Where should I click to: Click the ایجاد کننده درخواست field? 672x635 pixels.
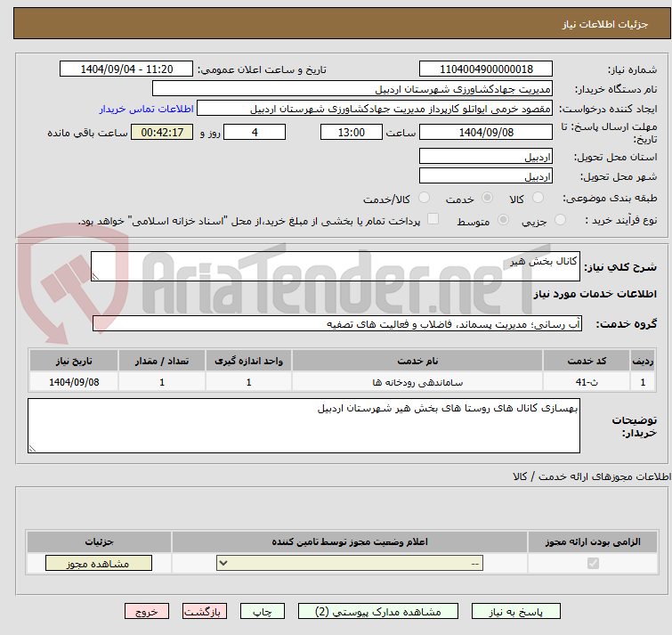[375, 109]
